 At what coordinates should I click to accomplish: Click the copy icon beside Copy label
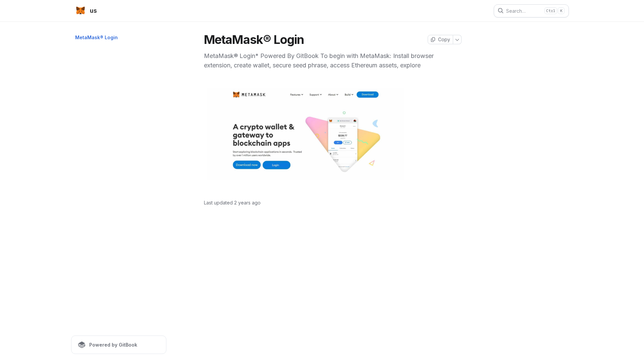tap(433, 40)
